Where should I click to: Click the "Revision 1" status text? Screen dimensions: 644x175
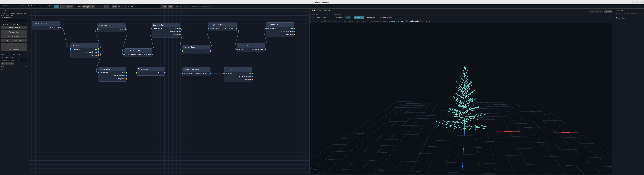tap(188, 7)
